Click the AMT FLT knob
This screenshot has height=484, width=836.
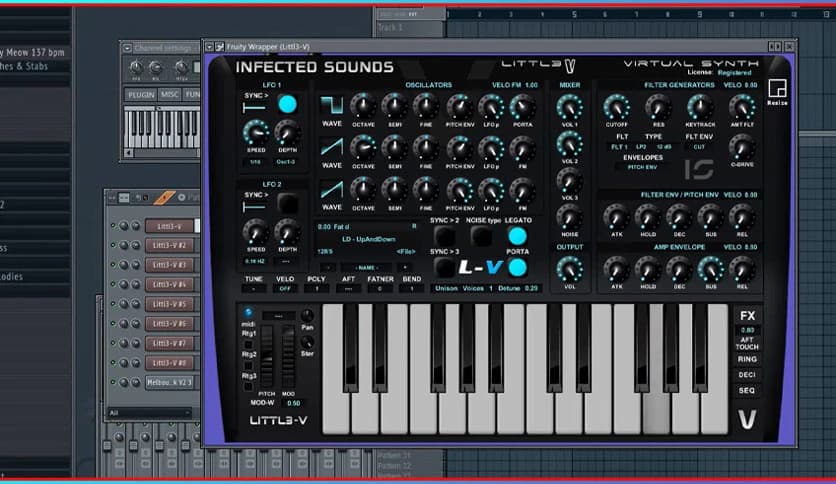coord(742,107)
